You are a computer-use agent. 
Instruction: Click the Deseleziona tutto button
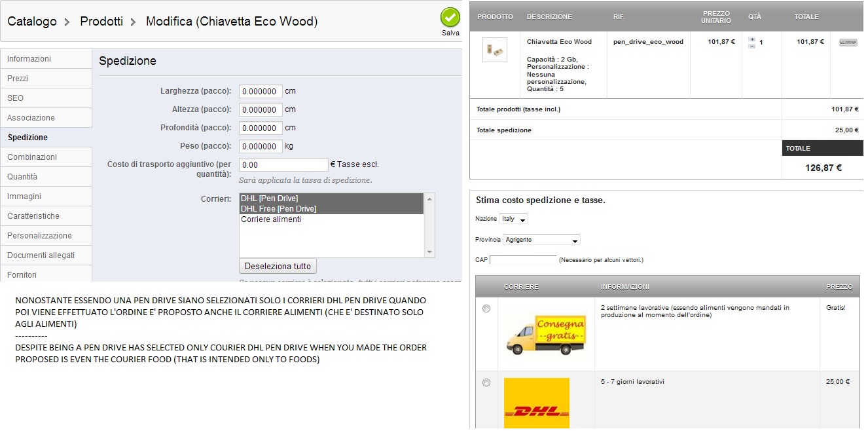tap(278, 267)
